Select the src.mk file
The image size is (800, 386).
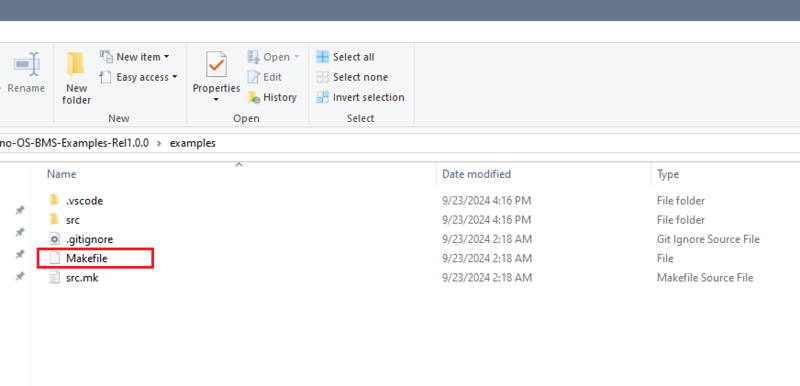click(x=82, y=278)
